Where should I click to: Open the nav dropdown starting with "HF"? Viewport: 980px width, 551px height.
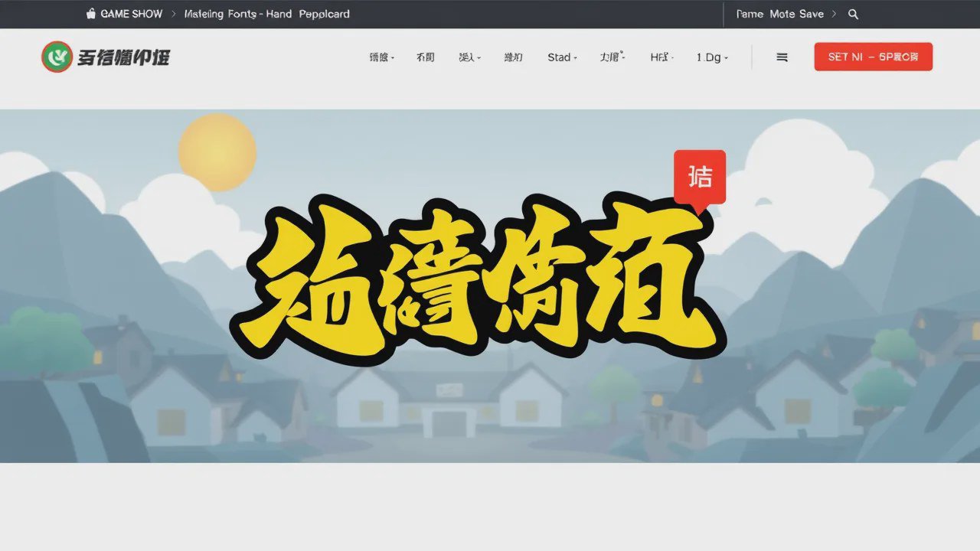pyautogui.click(x=661, y=57)
